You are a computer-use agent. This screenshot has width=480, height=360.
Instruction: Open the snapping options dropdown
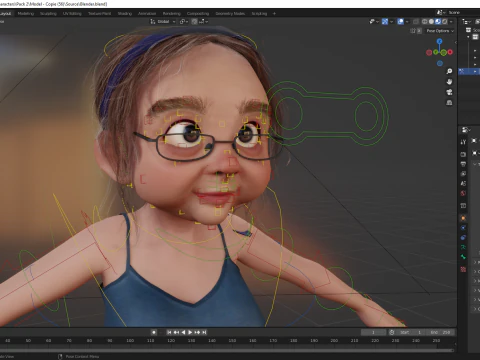(x=204, y=22)
